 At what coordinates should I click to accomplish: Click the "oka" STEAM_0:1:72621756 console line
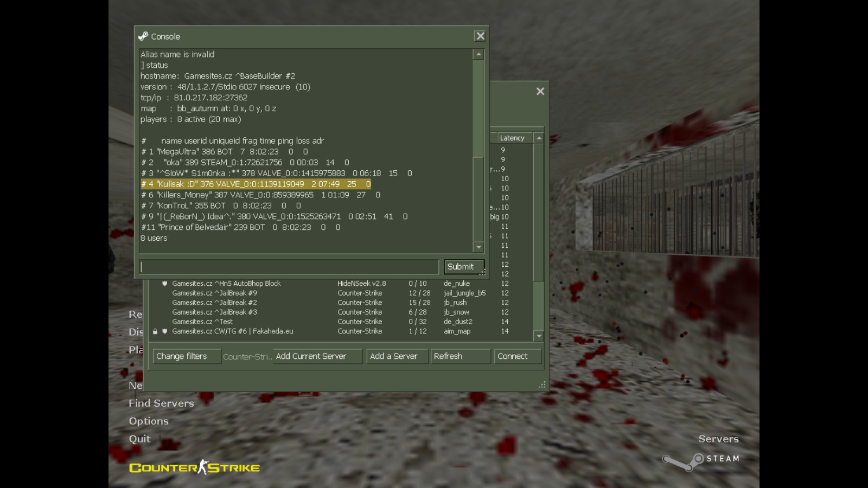coord(245,163)
